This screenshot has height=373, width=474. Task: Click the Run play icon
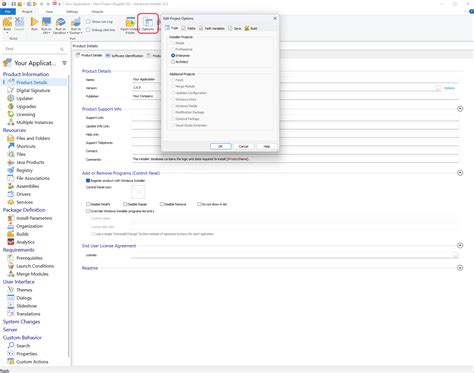(34, 22)
